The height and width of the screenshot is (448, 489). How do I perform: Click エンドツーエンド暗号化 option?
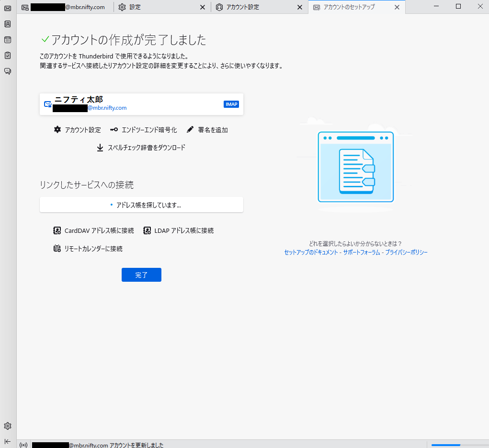[143, 130]
